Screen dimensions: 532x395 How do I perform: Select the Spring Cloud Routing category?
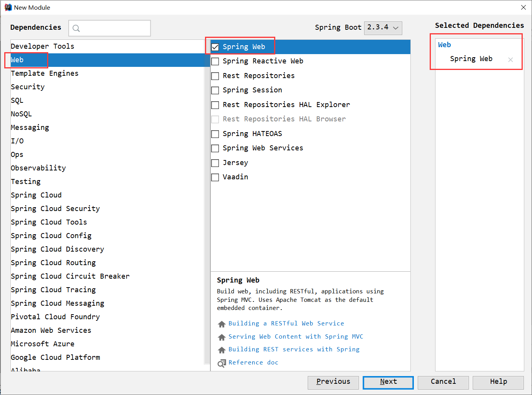[107, 263]
